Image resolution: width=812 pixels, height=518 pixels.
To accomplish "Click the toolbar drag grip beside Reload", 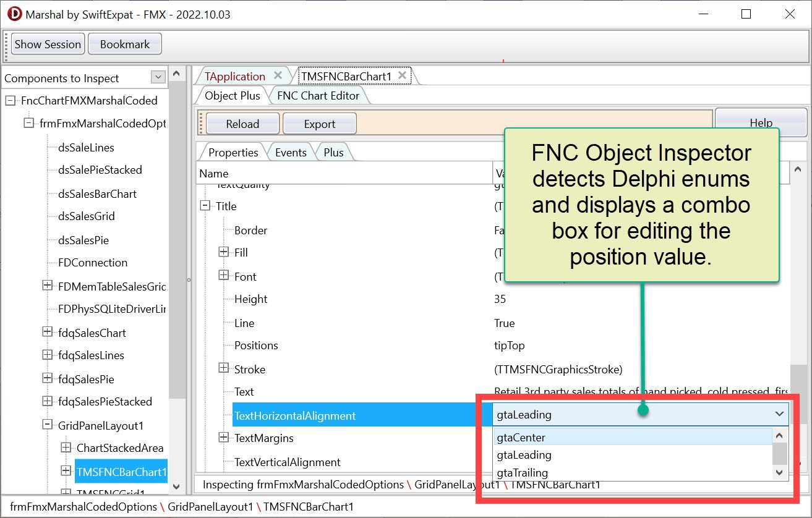I will pos(201,123).
